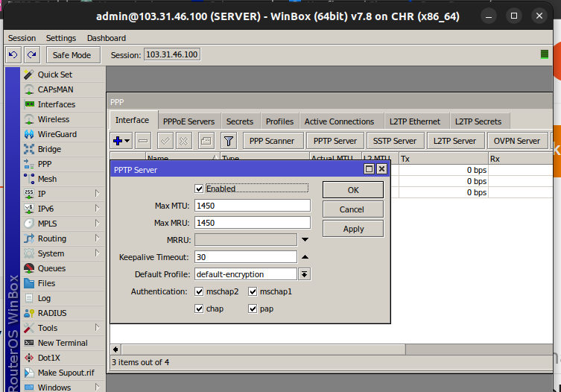This screenshot has height=392, width=561.
Task: Open the Queues sidebar entry
Action: [63, 268]
